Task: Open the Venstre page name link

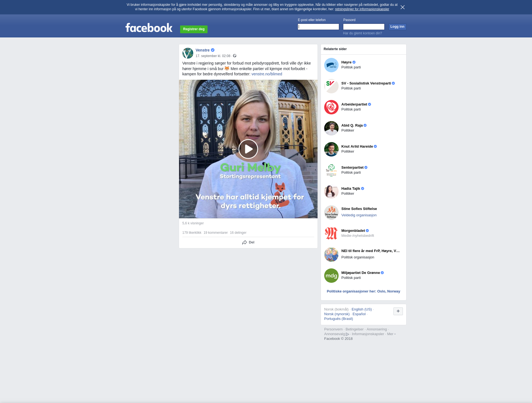Action: click(203, 50)
